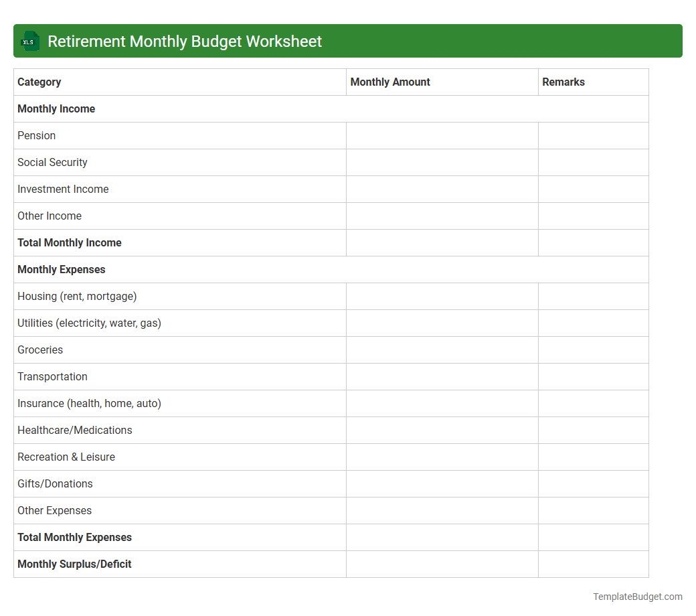Select the Monthly Expenses section header

tap(61, 269)
